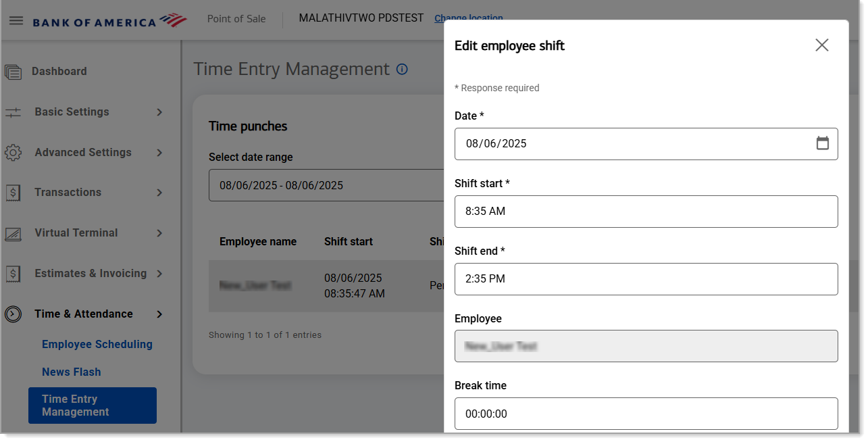
Task: Click the Shift end time field
Action: pos(646,279)
